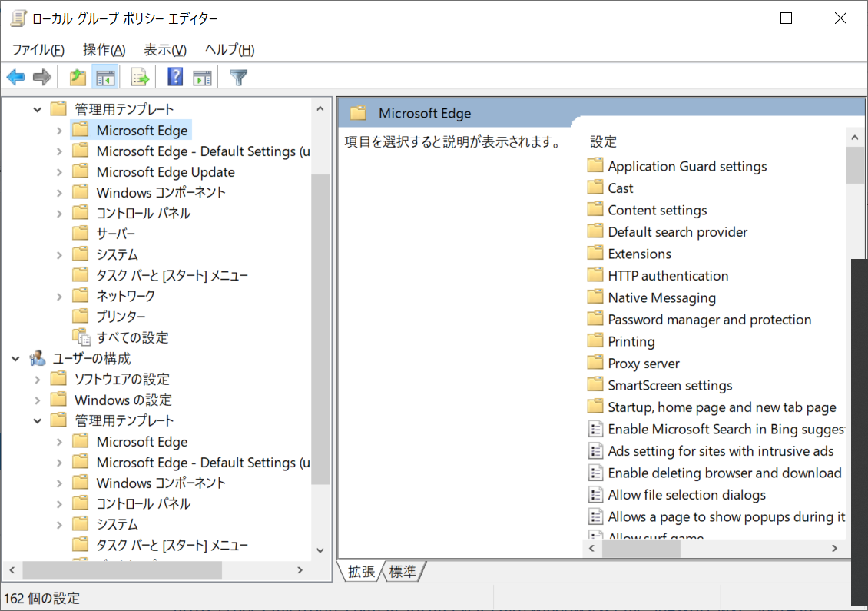Open the ヘルプ(H) menu
The height and width of the screenshot is (611, 868).
230,50
